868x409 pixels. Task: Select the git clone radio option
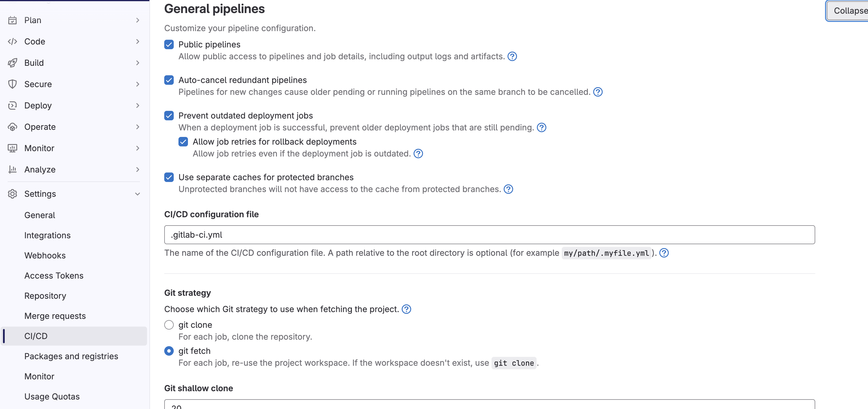click(169, 325)
